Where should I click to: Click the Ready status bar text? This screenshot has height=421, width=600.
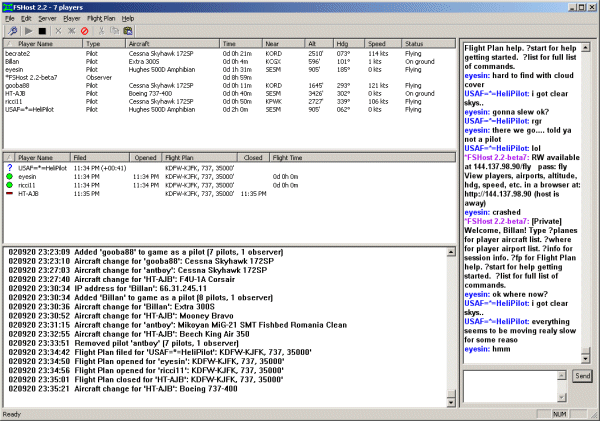pyautogui.click(x=12, y=414)
